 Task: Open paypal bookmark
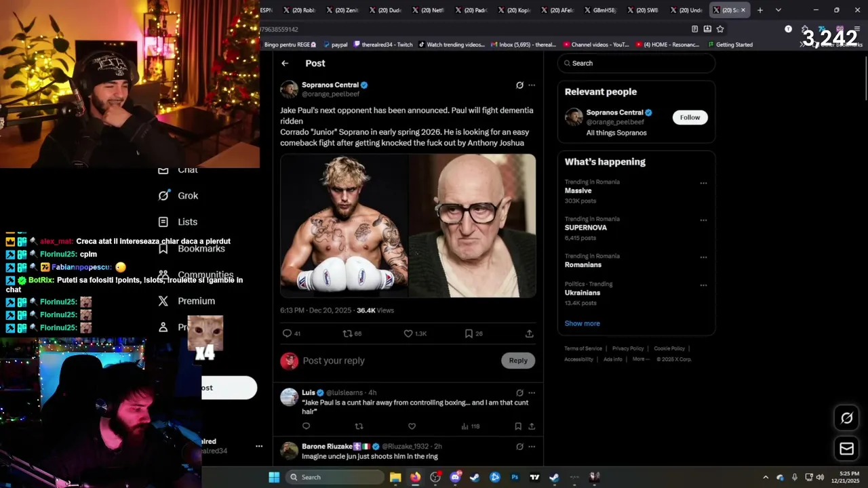pos(335,45)
